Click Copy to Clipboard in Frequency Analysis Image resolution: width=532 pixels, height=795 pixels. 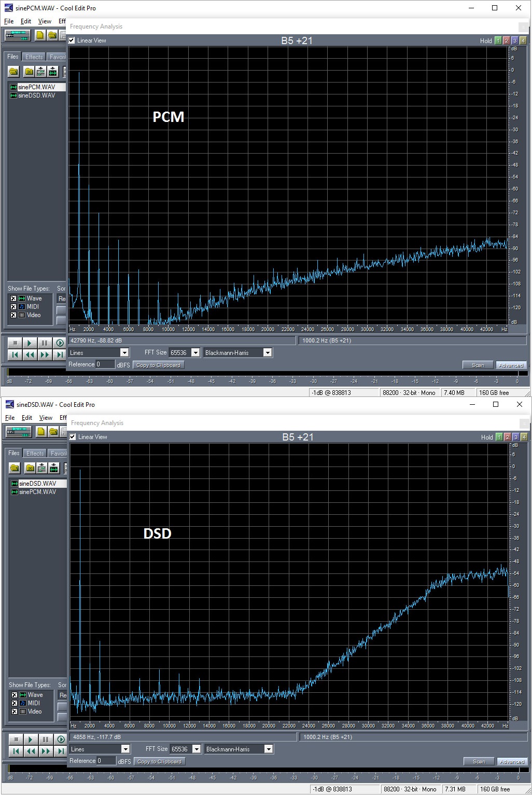tap(158, 364)
